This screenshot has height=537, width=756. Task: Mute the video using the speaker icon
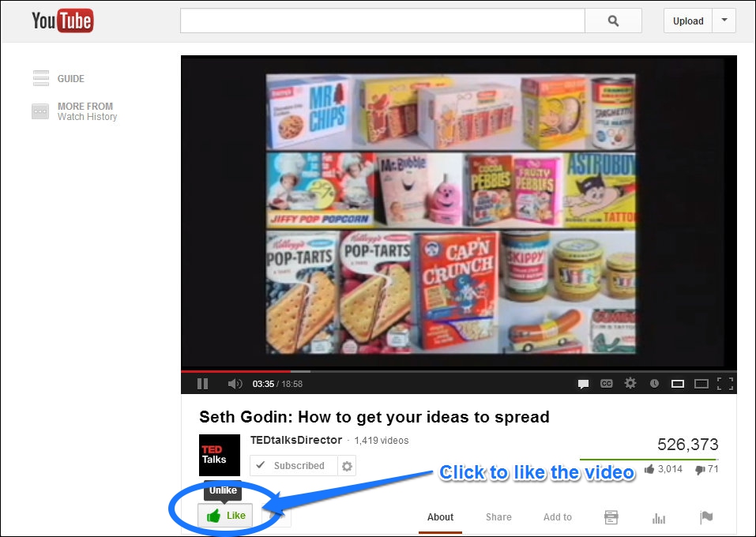235,384
